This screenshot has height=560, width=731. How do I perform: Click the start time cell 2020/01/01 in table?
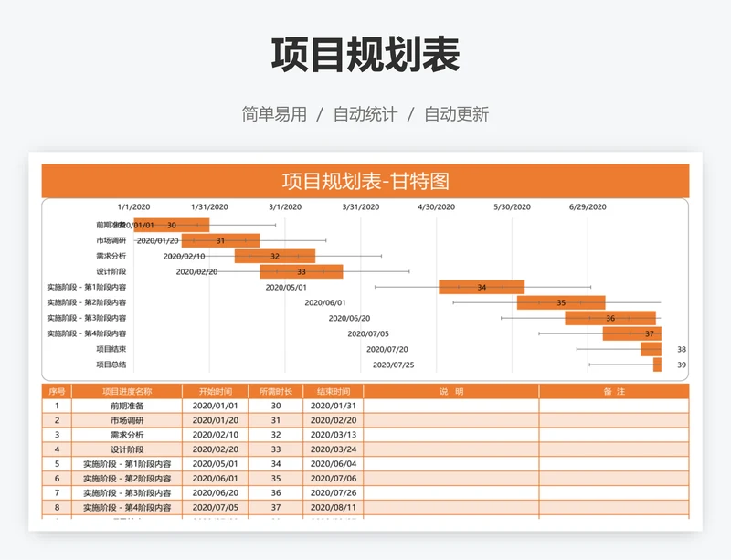216,406
